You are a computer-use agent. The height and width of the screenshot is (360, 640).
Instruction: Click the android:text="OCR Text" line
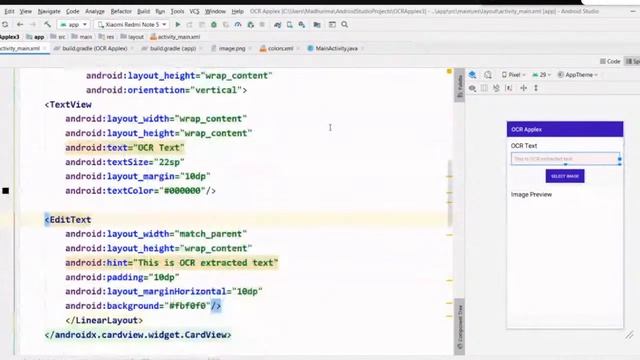click(x=125, y=147)
